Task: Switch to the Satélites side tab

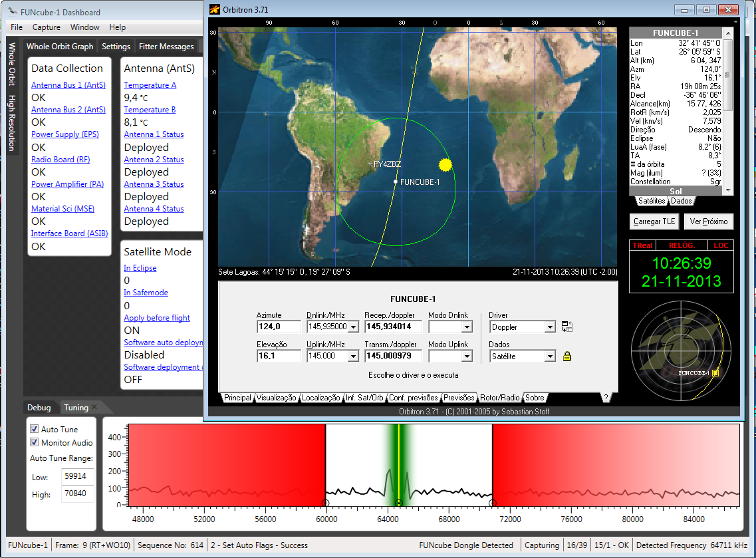Action: [x=652, y=201]
